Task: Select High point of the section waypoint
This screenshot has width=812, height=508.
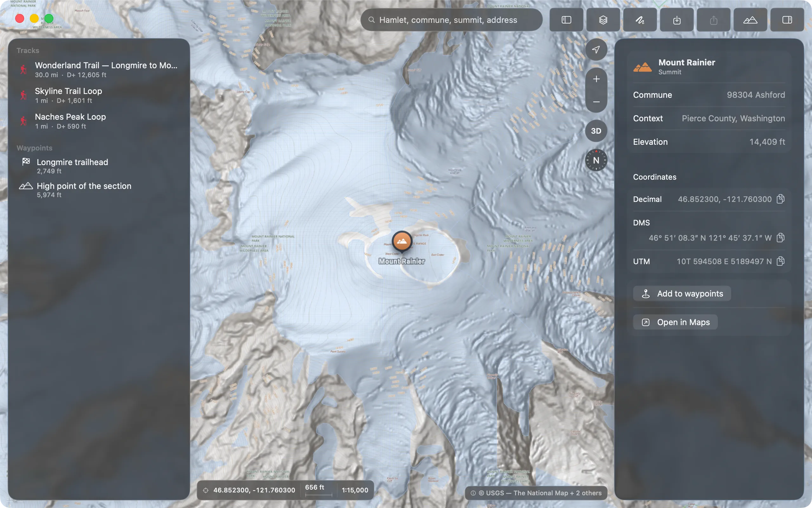Action: (99, 190)
